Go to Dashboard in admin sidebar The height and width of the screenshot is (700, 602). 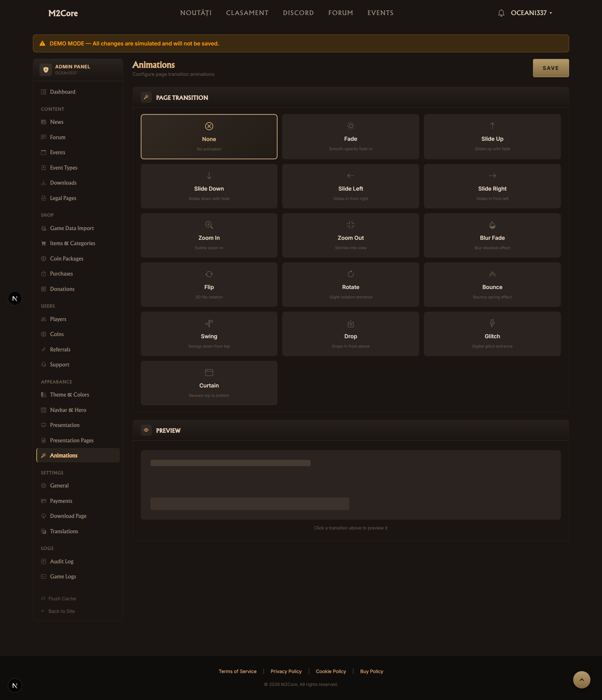tap(62, 92)
